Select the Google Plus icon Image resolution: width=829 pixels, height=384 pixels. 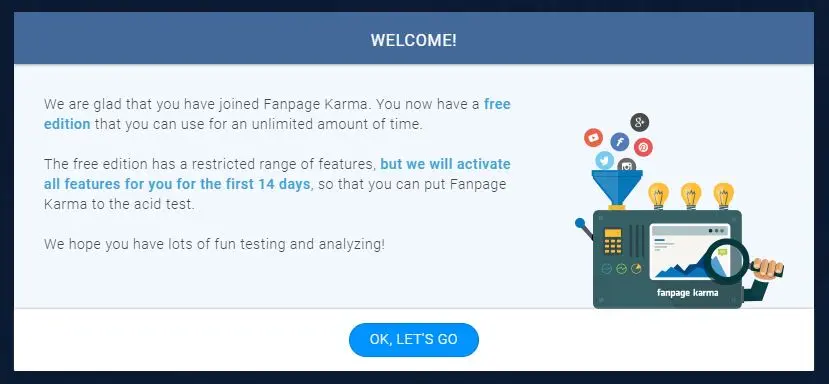(639, 123)
